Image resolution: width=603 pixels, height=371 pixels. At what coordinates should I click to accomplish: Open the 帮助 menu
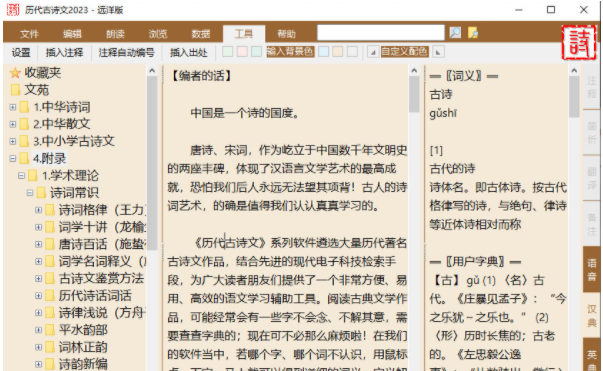[x=287, y=34]
